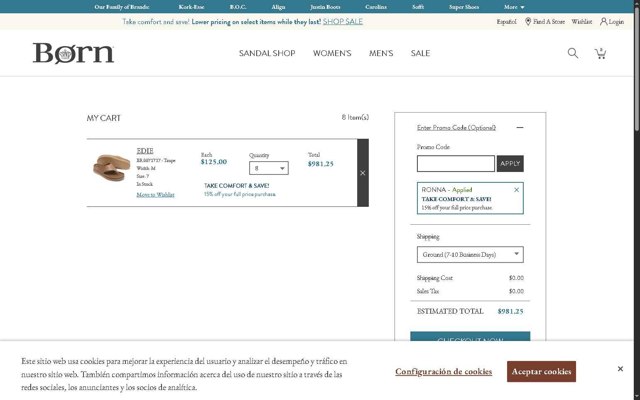Viewport: 640px width, 400px height.
Task: Open the shopping cart icon
Action: (x=600, y=53)
